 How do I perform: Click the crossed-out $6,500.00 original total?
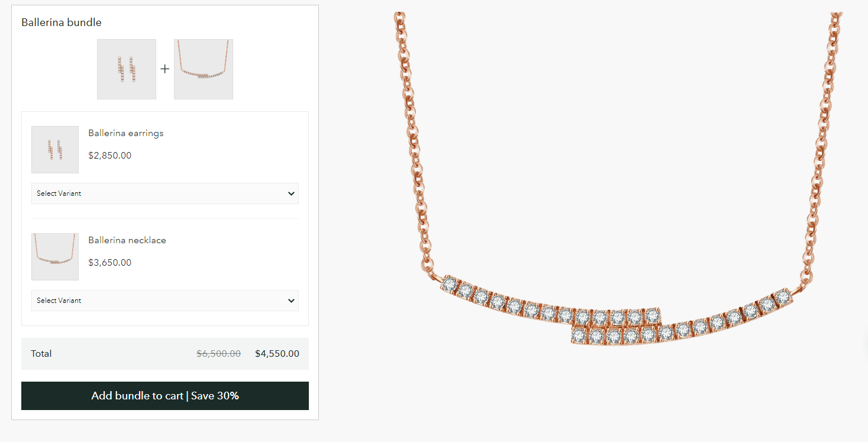click(x=218, y=354)
